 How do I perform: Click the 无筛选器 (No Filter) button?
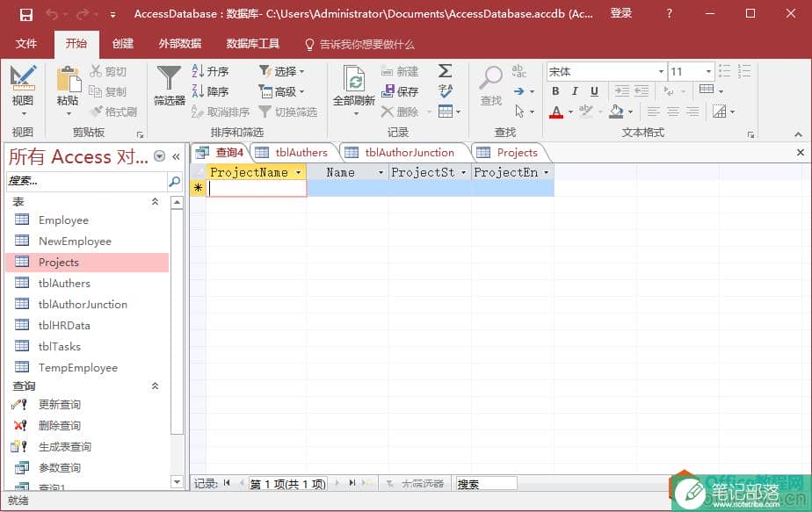(416, 484)
